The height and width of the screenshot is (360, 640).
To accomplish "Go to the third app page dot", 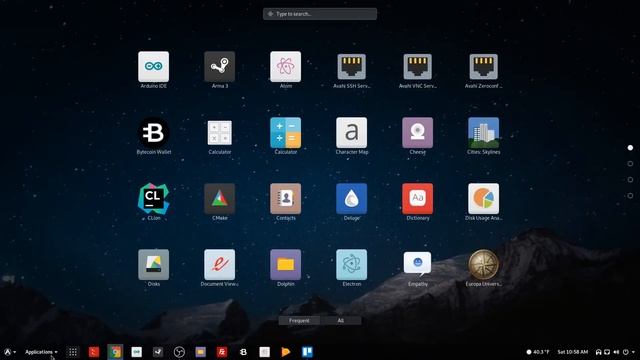I will point(630,180).
